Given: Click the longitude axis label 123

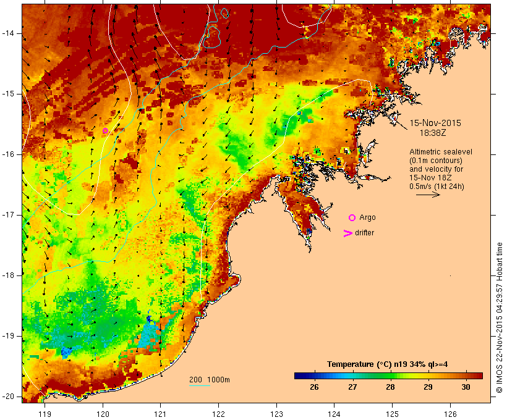Looking at the screenshot, I should tap(276, 414).
